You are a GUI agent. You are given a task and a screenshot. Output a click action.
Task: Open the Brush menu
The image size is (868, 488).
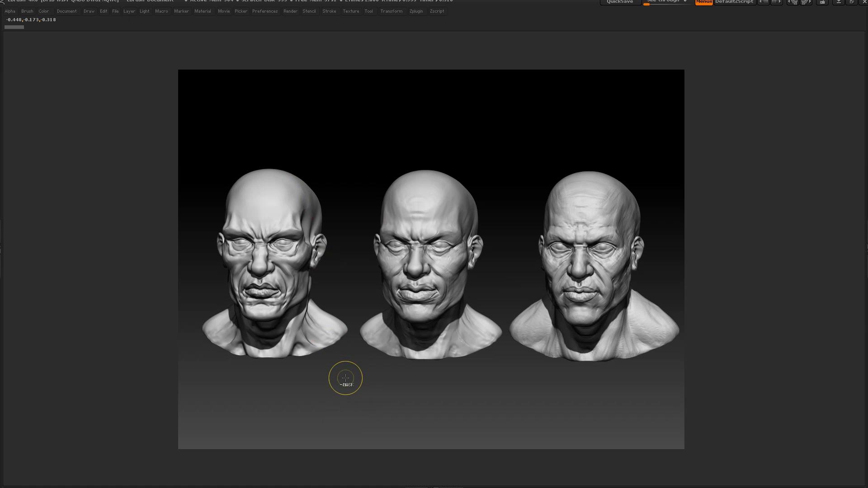(27, 11)
